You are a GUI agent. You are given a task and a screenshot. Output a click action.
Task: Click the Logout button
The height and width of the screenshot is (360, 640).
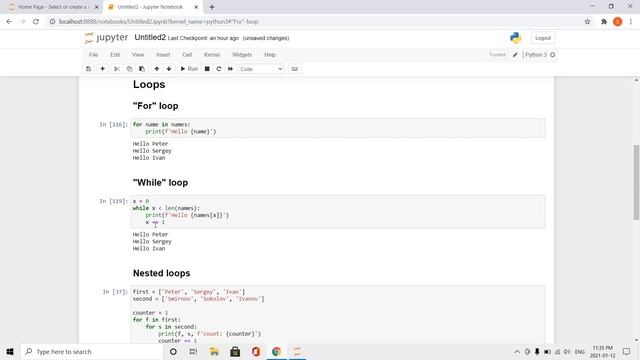[x=543, y=38]
